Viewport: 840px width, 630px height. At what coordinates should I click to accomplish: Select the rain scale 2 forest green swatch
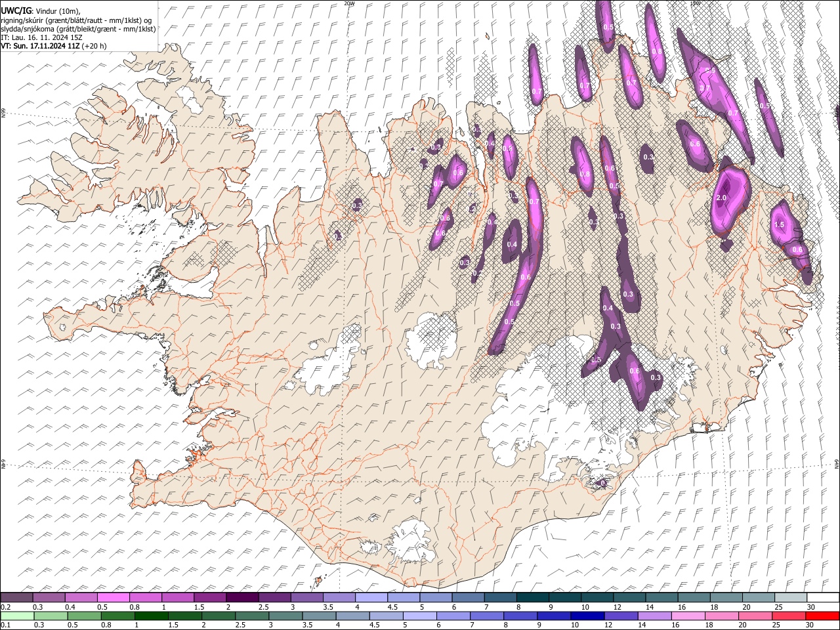[220, 616]
